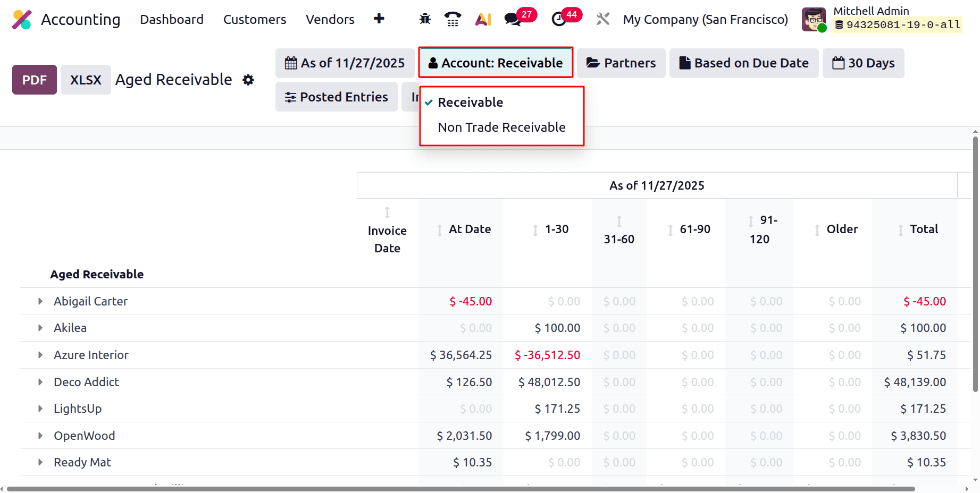Export report as PDF
This screenshot has width=980, height=493.
35,80
